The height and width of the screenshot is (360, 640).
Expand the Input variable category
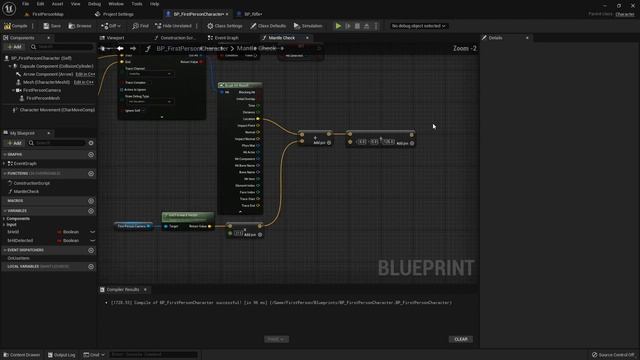pos(4,225)
